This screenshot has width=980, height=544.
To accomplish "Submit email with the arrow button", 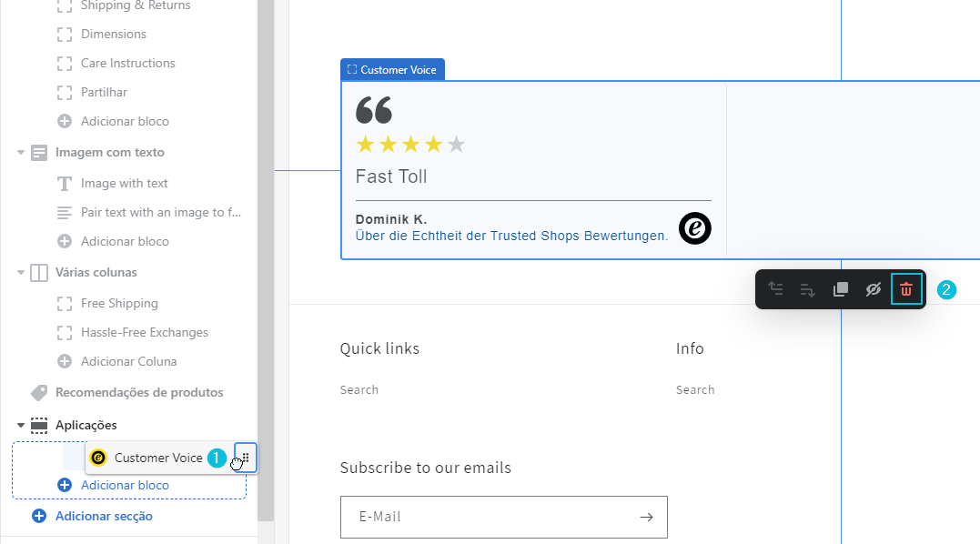I will [x=647, y=517].
